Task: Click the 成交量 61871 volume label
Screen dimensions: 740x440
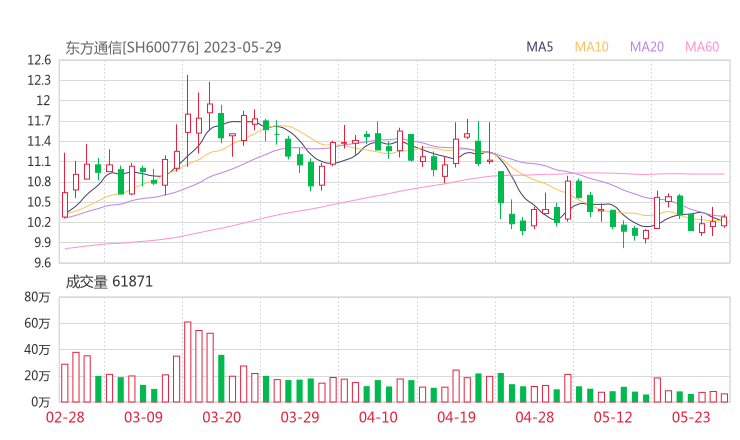Action: coord(109,282)
